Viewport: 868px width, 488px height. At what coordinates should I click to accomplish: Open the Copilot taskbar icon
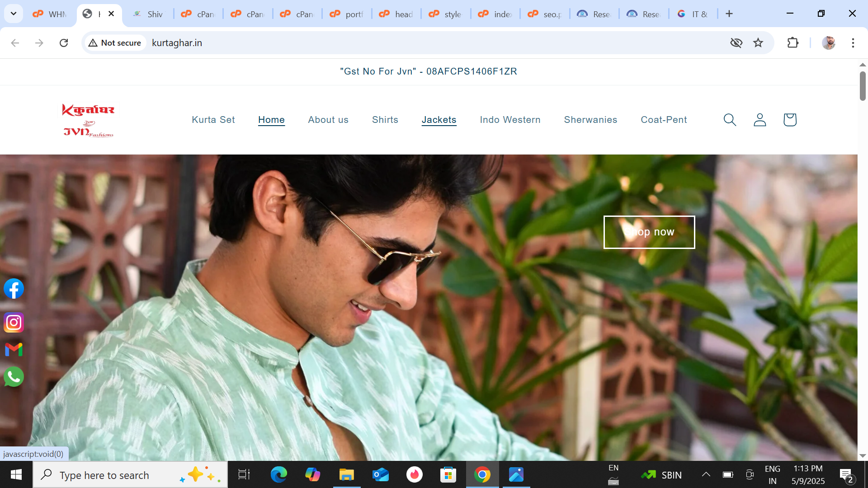(312, 474)
